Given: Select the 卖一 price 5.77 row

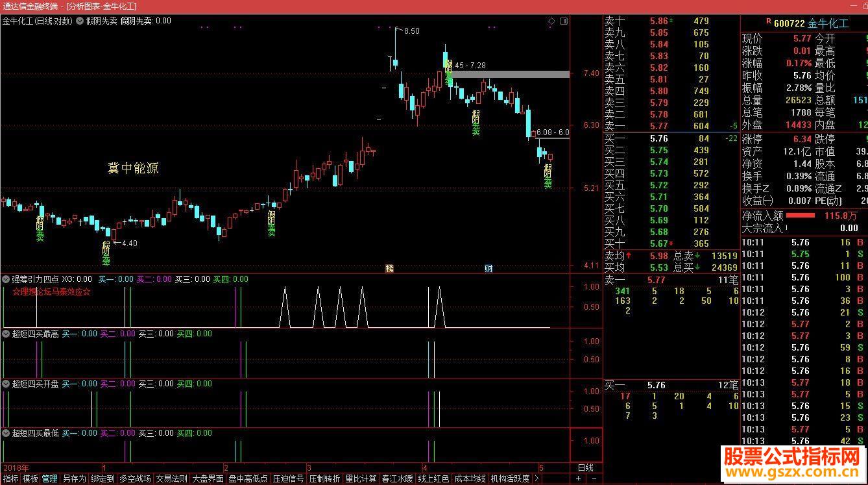Looking at the screenshot, I should (x=671, y=126).
